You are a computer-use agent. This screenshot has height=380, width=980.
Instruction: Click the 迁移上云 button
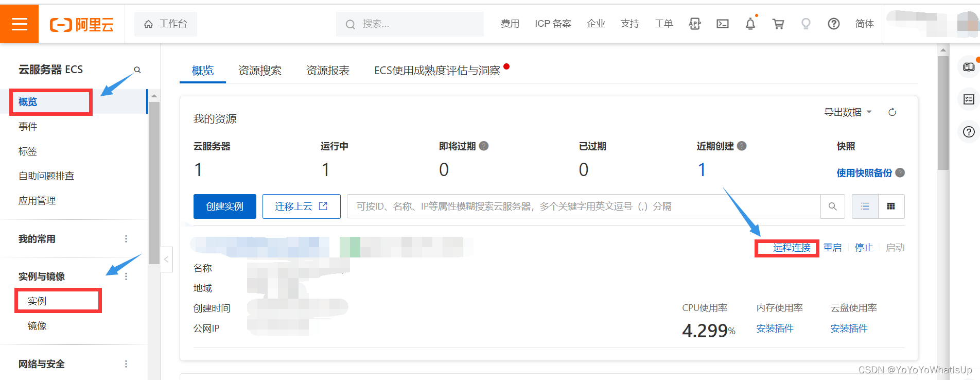point(302,206)
